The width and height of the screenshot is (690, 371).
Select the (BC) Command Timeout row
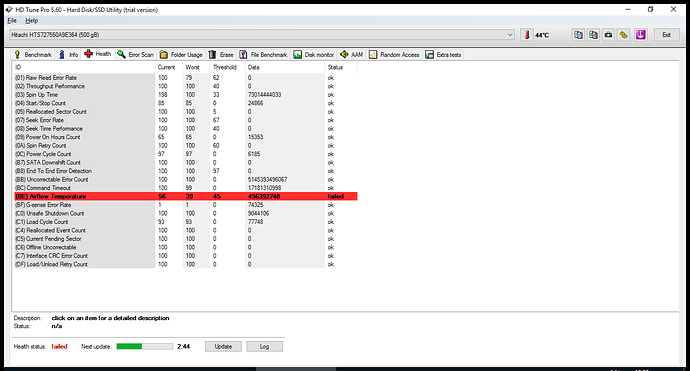tap(185, 188)
